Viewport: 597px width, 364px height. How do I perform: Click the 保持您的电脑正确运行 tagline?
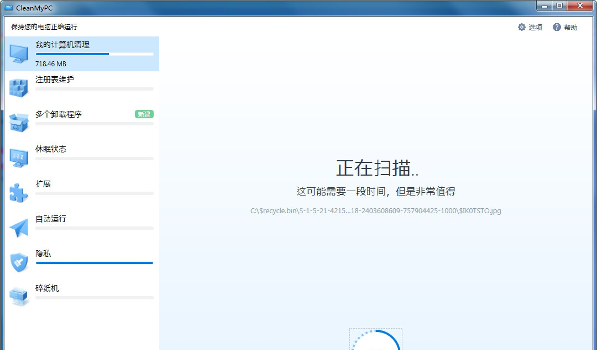(x=44, y=27)
